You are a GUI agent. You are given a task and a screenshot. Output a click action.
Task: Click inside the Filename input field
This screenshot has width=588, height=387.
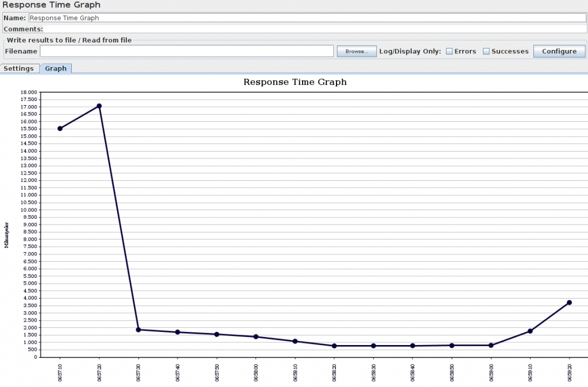pyautogui.click(x=187, y=51)
